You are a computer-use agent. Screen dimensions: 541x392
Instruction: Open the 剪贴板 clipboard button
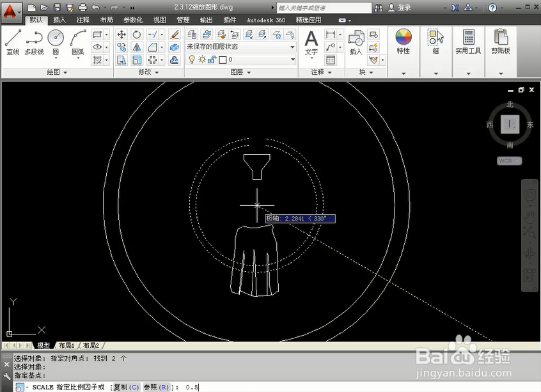click(501, 42)
